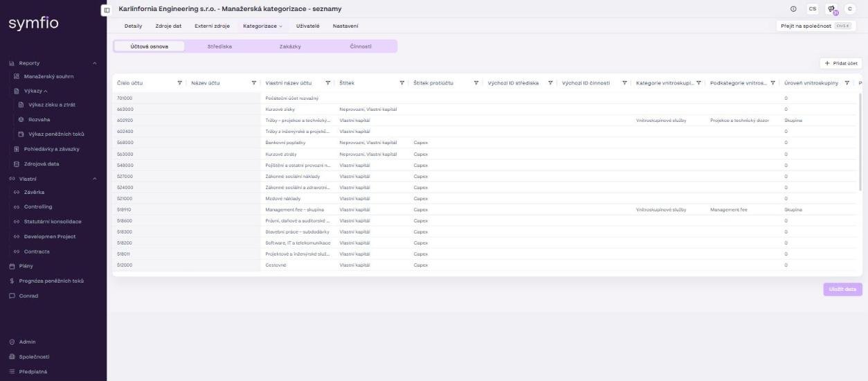Click the Conrad chat icon
Screen dimensions: 868x381
tap(12, 296)
